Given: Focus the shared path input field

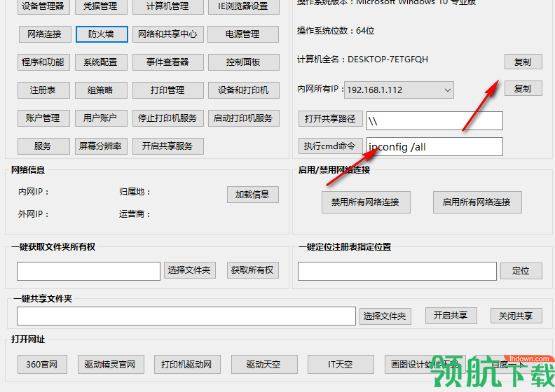Looking at the screenshot, I should (434, 121).
